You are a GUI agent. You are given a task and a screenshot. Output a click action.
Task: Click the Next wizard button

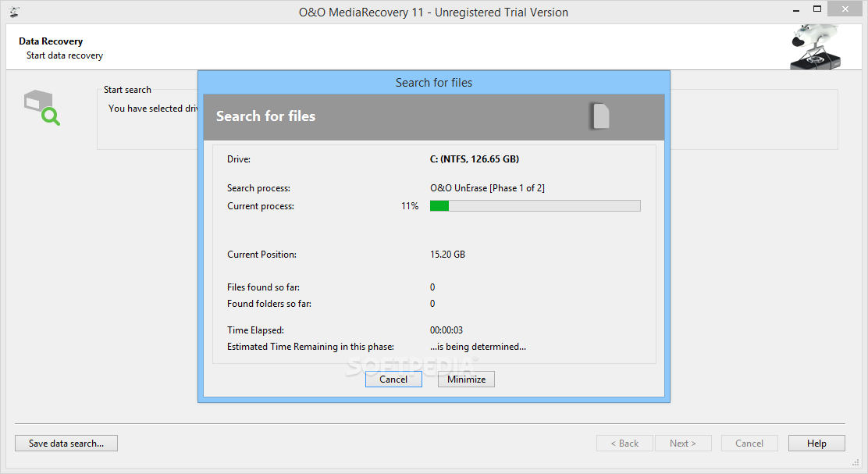click(683, 444)
